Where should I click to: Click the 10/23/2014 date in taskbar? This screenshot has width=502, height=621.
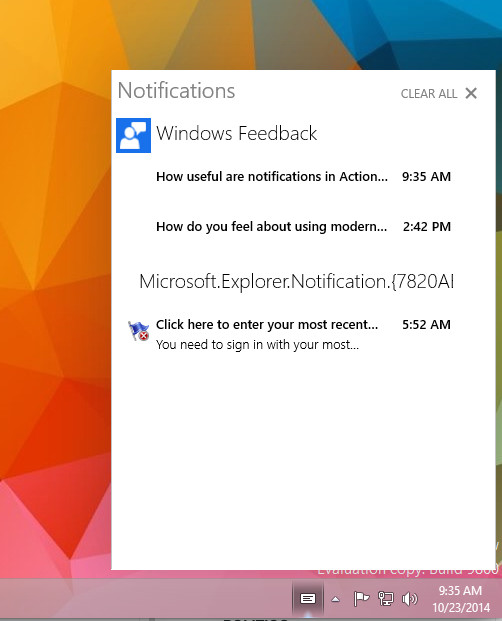coord(461,608)
